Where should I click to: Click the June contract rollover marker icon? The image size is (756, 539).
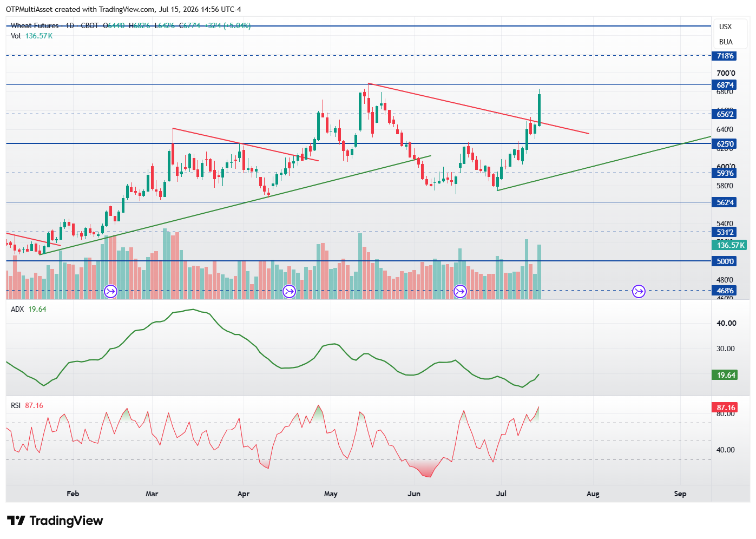pyautogui.click(x=460, y=292)
